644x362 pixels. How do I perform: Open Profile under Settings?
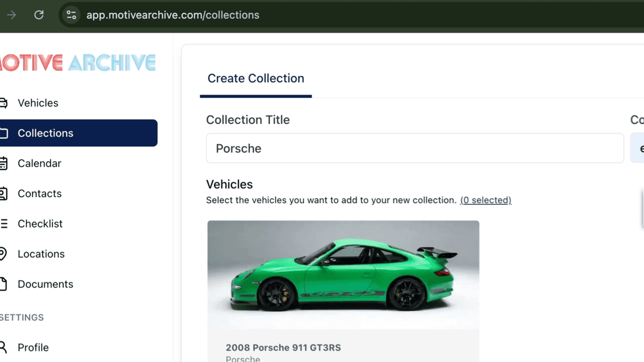tap(78, 348)
